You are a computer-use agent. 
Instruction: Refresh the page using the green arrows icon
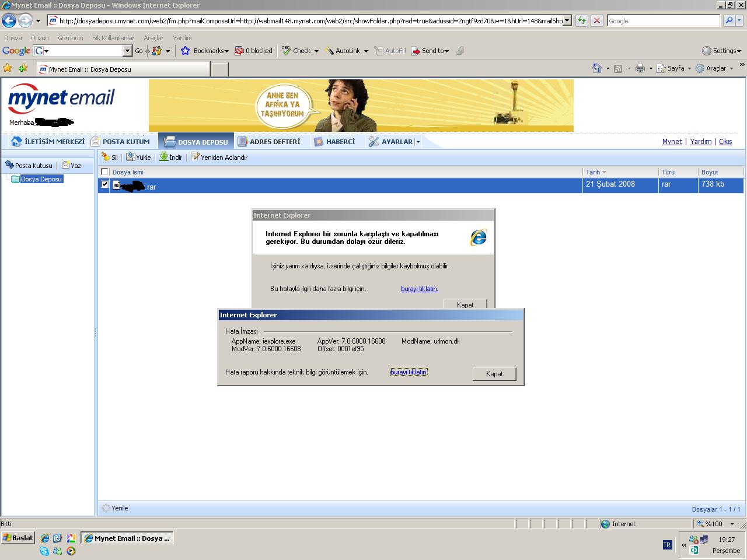(x=582, y=20)
